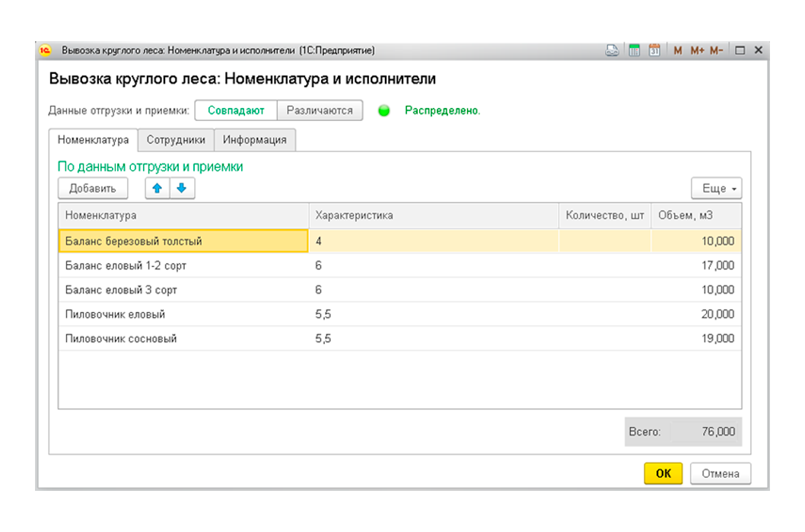Select row Баланс еловый 3 сорт
This screenshot has height=532, width=805.
tap(400, 290)
